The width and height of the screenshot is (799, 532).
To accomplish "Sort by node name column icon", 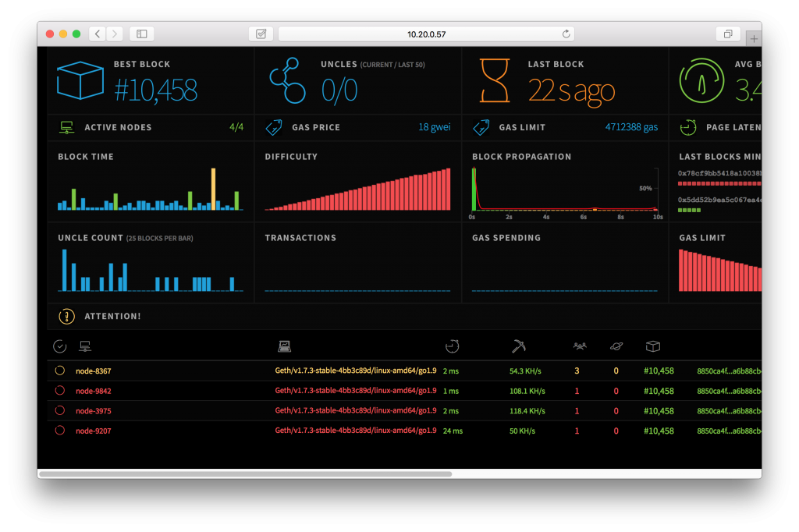I will pyautogui.click(x=85, y=346).
